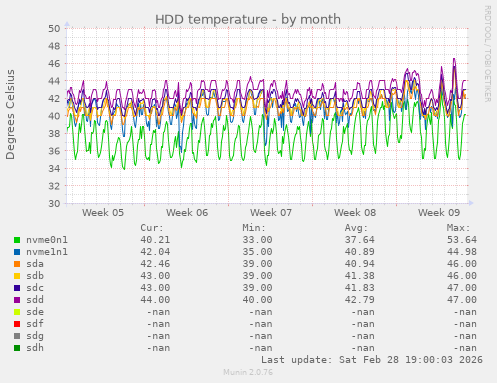Viewport: 497px width, 383px height.
Task: Click nvme1n1 current value 42.04
Action: (x=155, y=252)
